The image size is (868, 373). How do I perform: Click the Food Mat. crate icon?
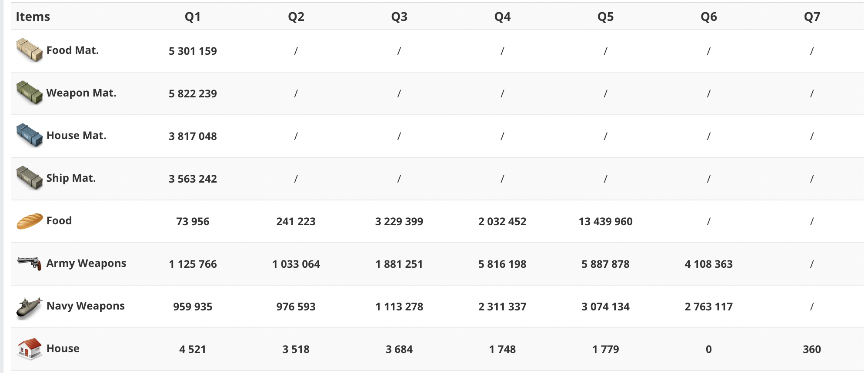pyautogui.click(x=29, y=50)
